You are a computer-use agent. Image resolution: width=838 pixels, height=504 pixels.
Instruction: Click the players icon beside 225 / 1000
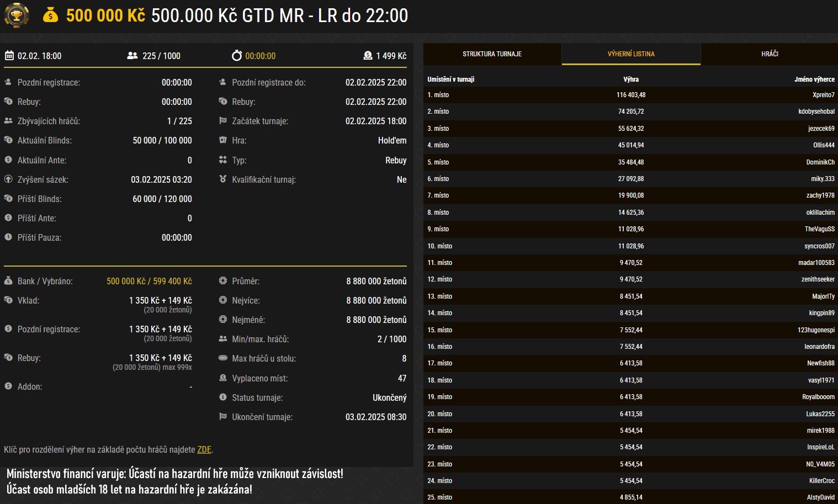pyautogui.click(x=132, y=56)
